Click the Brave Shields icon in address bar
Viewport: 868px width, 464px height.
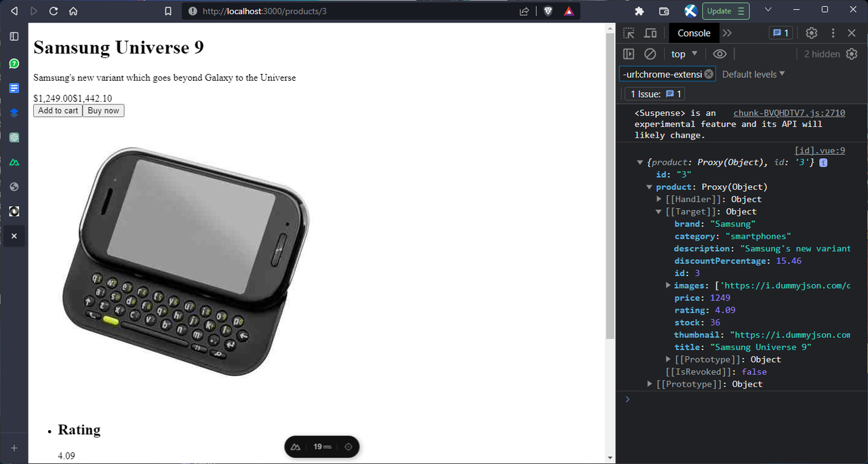coord(548,11)
